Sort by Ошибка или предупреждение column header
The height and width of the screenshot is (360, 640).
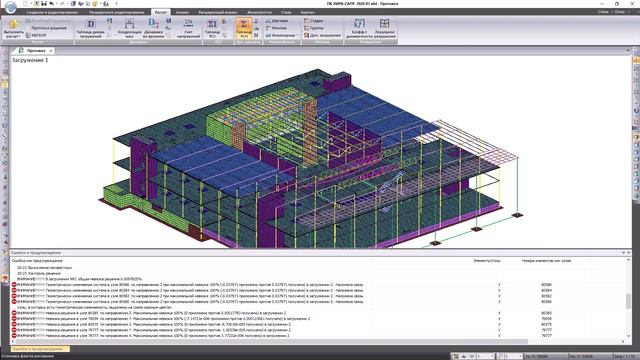point(37,260)
